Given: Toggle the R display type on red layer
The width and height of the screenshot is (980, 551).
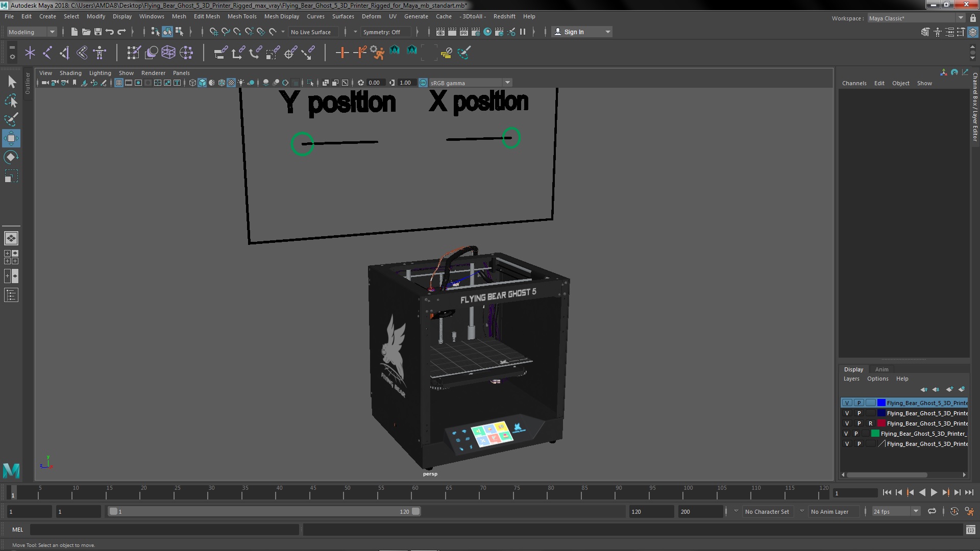Looking at the screenshot, I should pyautogui.click(x=870, y=423).
